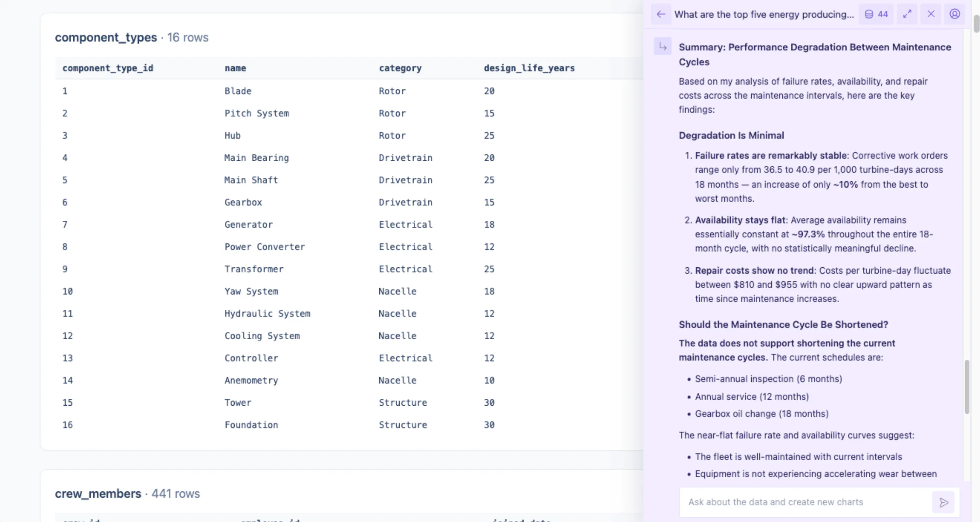The width and height of the screenshot is (980, 522).
Task: Click the component_type_id column header
Action: pos(108,68)
